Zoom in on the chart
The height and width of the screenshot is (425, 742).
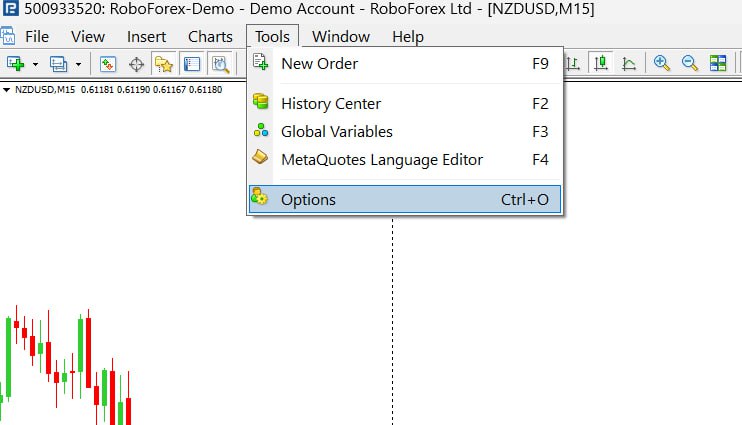click(661, 64)
